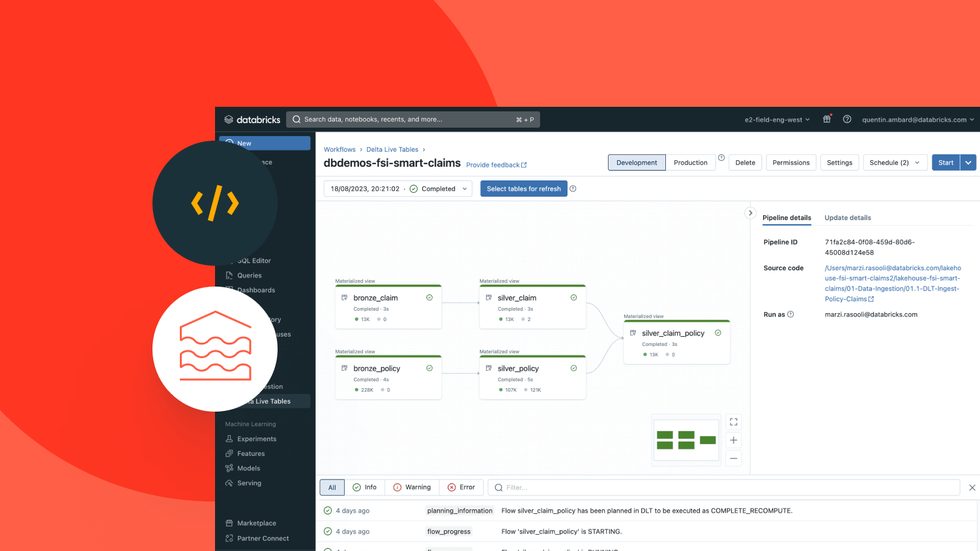Click the bronze_claim completed check icon
The image size is (980, 551).
coord(429,298)
